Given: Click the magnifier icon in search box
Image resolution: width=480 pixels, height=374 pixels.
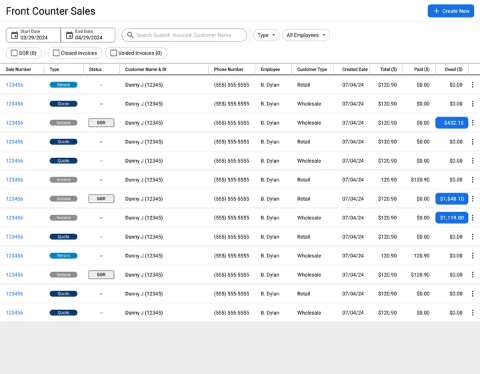Looking at the screenshot, I should click(x=130, y=35).
